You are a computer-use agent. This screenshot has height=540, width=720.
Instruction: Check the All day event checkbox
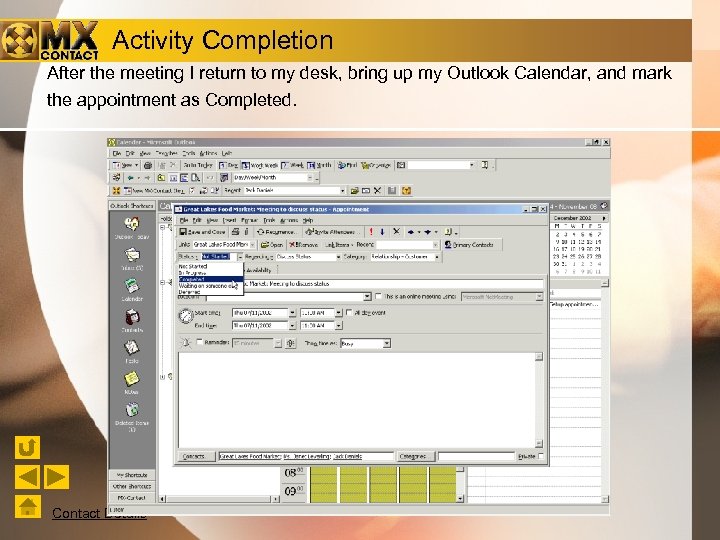[349, 312]
